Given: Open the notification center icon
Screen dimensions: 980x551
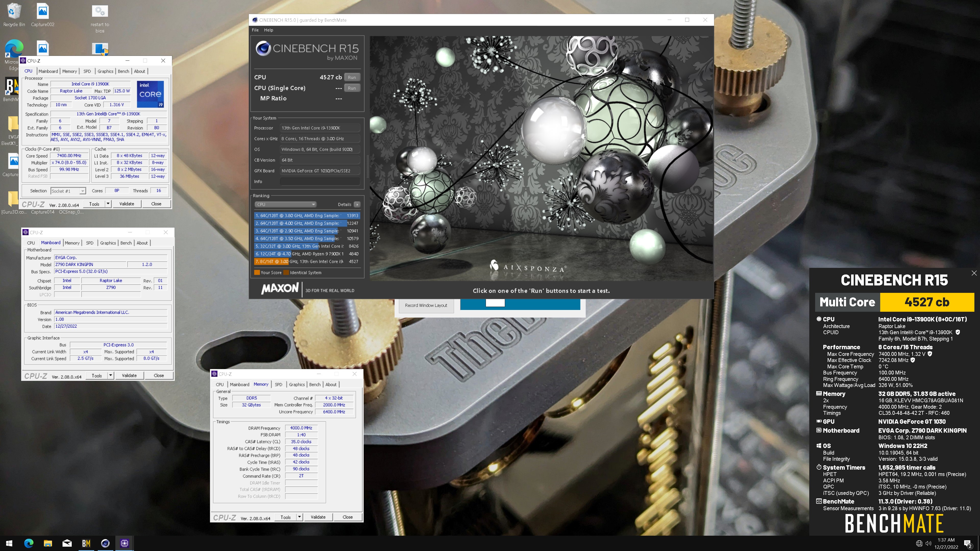Looking at the screenshot, I should pyautogui.click(x=968, y=543).
